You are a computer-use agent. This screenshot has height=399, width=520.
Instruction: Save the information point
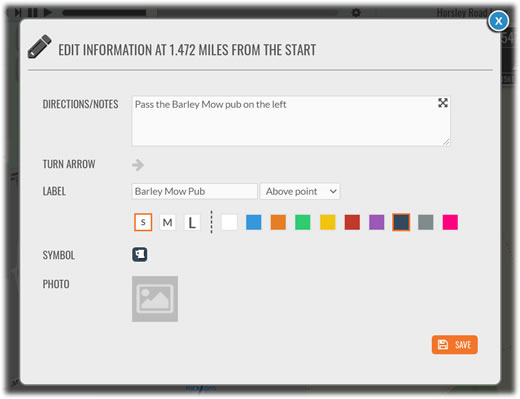pyautogui.click(x=454, y=344)
